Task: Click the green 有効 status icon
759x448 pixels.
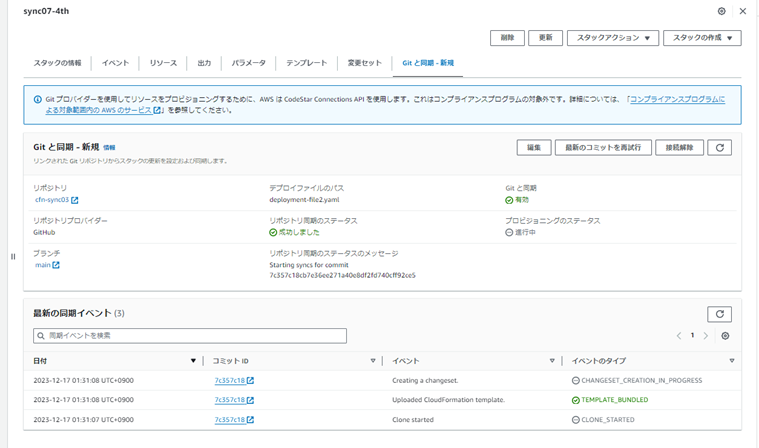Action: 509,200
